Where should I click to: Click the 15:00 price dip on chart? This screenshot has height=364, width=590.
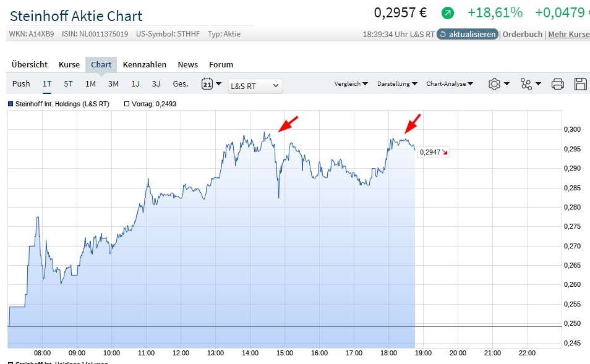point(278,197)
